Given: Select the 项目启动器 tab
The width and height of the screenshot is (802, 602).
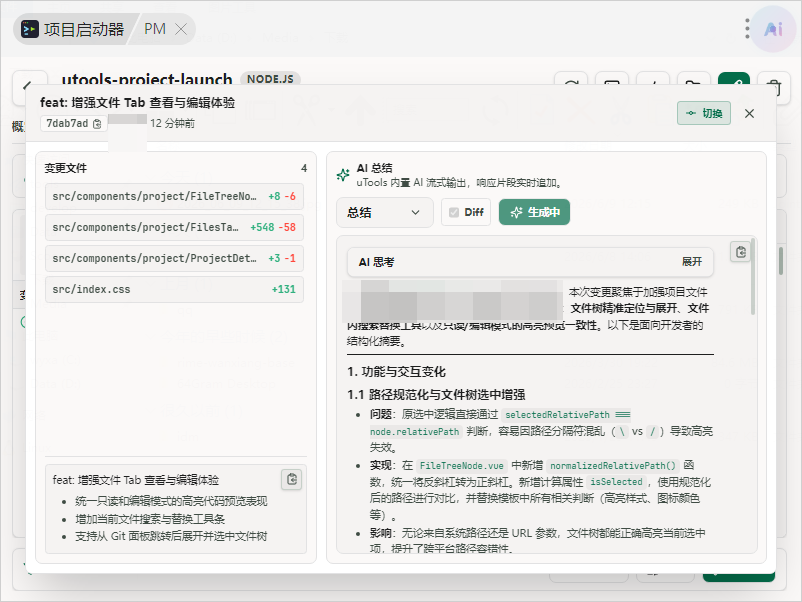Looking at the screenshot, I should click(x=75, y=29).
